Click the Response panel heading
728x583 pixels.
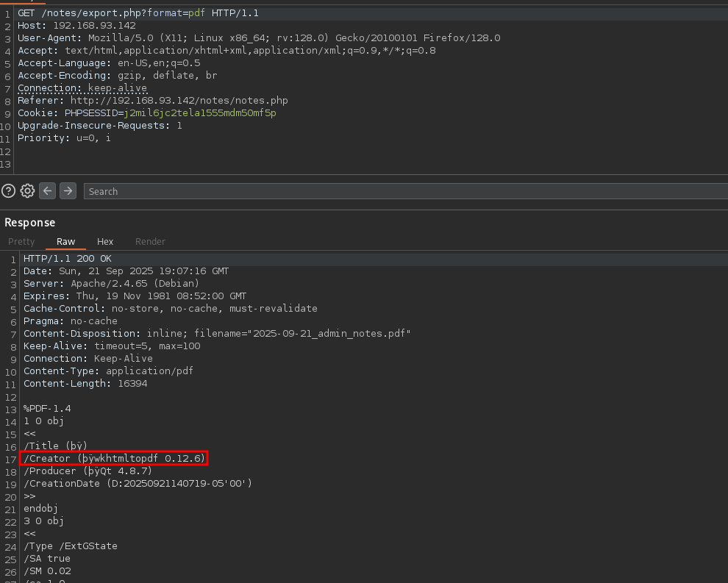30,222
